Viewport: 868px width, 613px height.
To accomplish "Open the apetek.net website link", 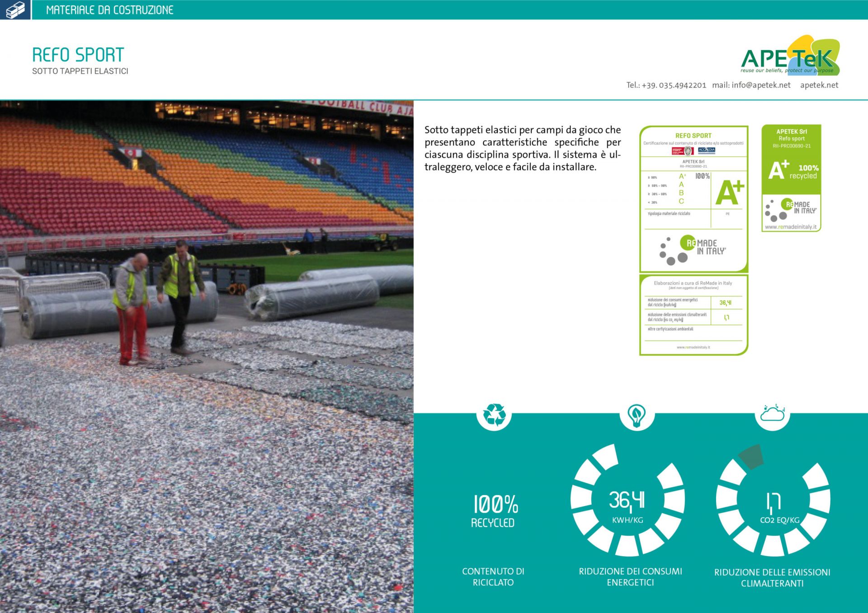I will pos(819,85).
